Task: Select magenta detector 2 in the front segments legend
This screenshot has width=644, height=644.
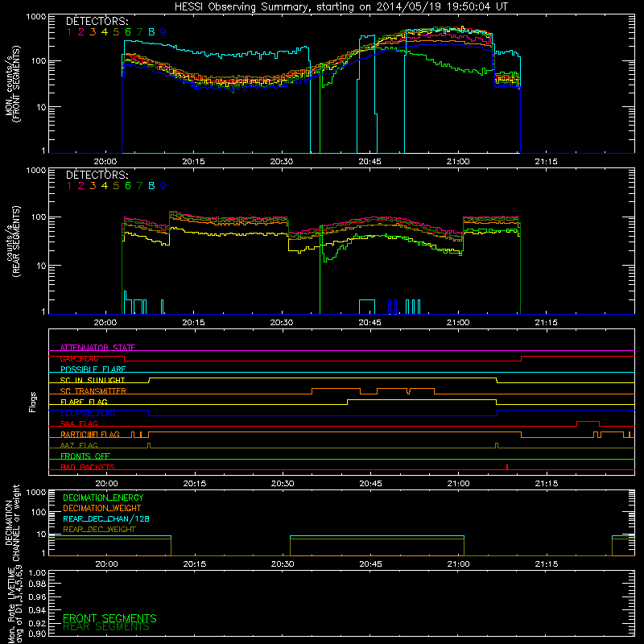Action: [x=81, y=32]
